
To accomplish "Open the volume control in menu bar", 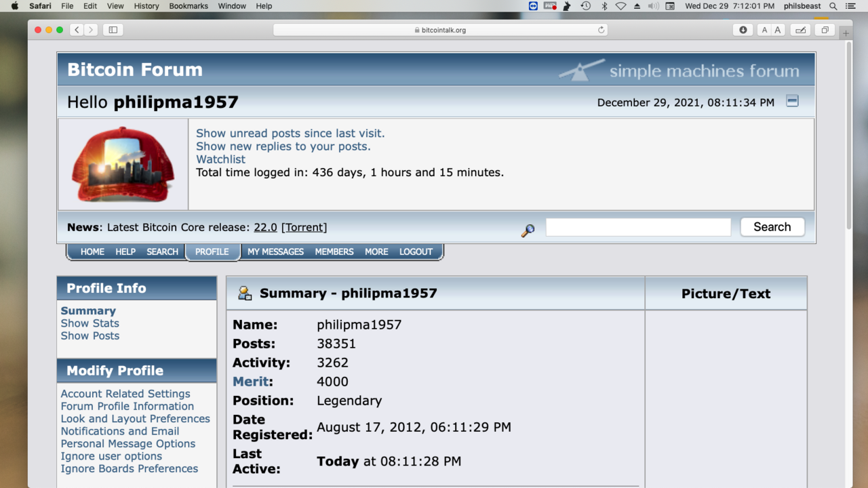I will [653, 6].
